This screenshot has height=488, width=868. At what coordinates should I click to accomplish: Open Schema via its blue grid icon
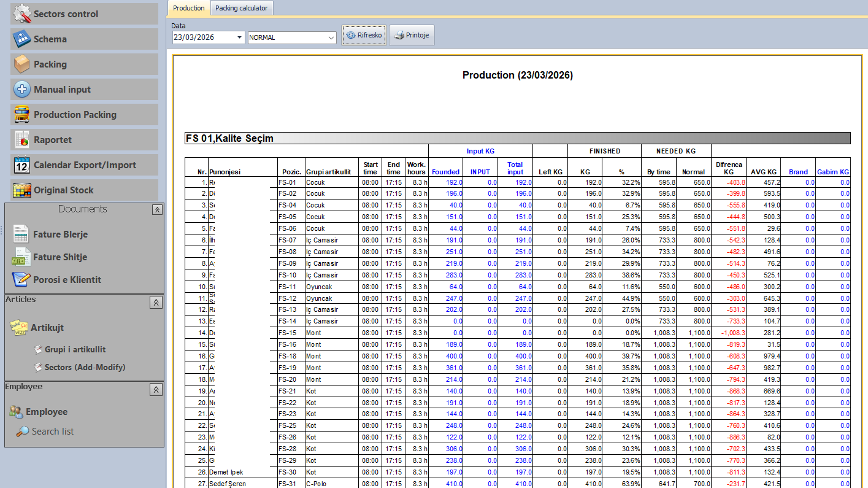pos(22,39)
